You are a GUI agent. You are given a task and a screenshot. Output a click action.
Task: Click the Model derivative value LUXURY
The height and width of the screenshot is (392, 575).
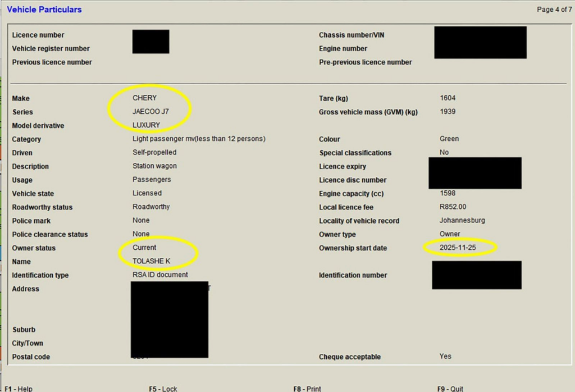147,125
